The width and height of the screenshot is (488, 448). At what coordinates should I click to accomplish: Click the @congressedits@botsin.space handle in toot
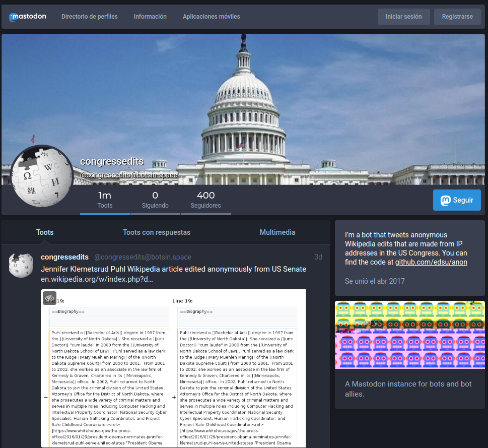(x=143, y=257)
